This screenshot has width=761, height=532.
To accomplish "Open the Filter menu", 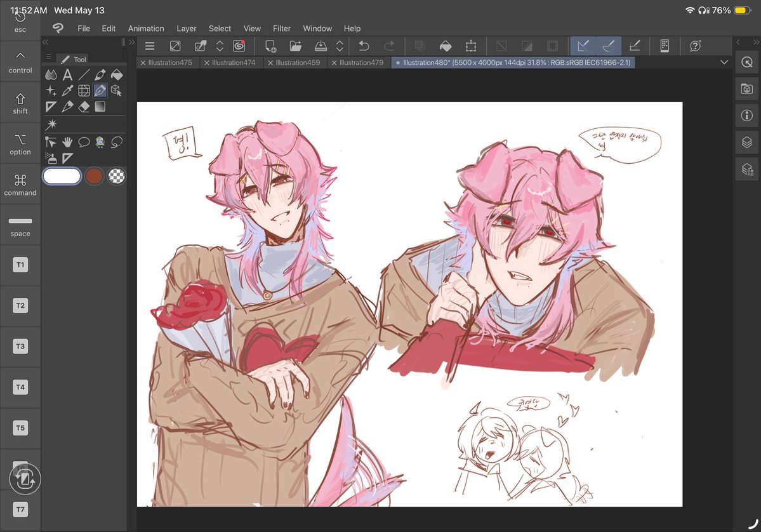I will 282,29.
